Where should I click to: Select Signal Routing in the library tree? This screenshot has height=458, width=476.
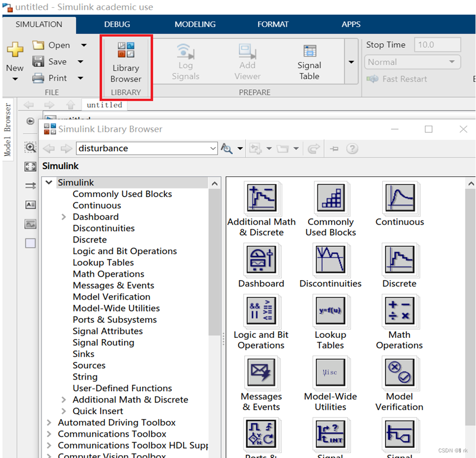tap(103, 342)
